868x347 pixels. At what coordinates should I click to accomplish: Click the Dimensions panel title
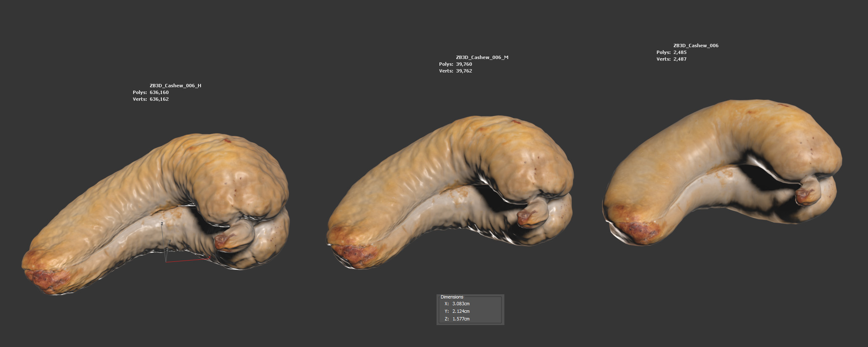(x=452, y=297)
